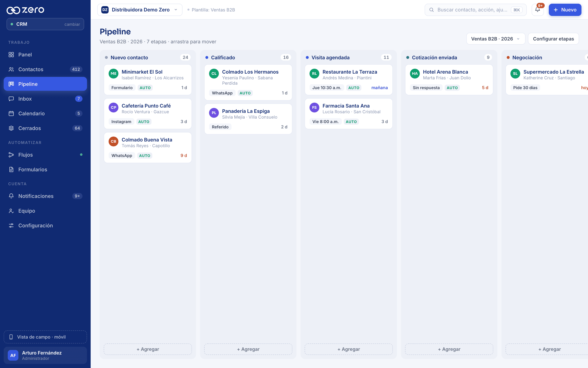Click the Flujos workflow icon
This screenshot has width=588, height=368.
[x=11, y=155]
